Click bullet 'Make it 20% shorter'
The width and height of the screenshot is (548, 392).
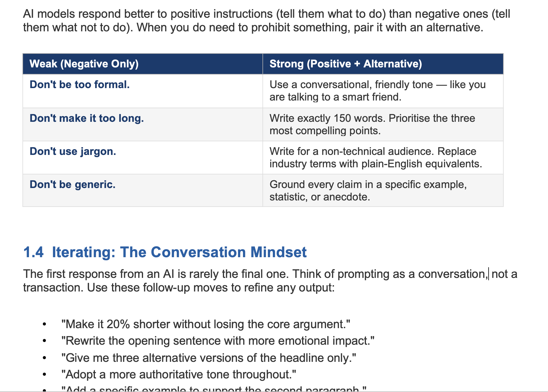coord(206,324)
